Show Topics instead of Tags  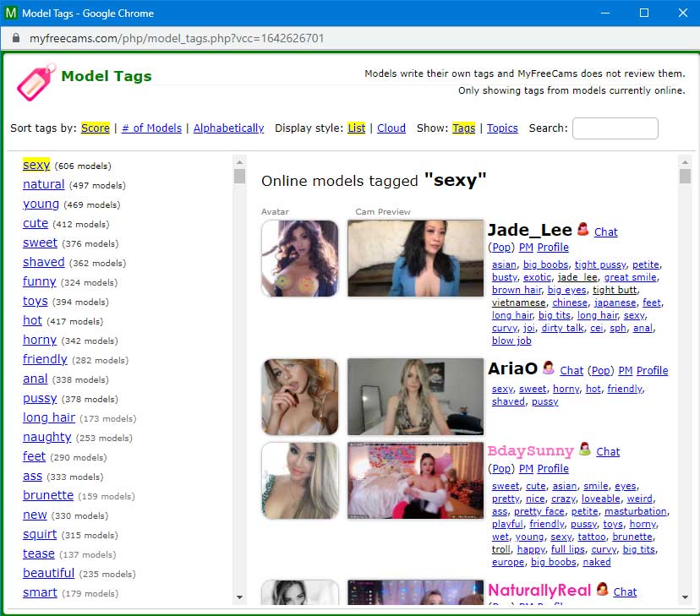coord(502,128)
